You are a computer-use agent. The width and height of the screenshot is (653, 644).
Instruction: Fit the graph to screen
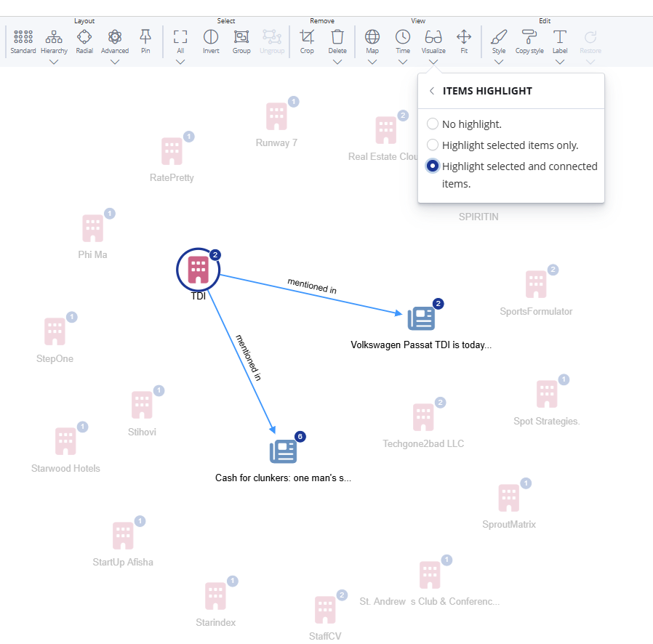463,41
